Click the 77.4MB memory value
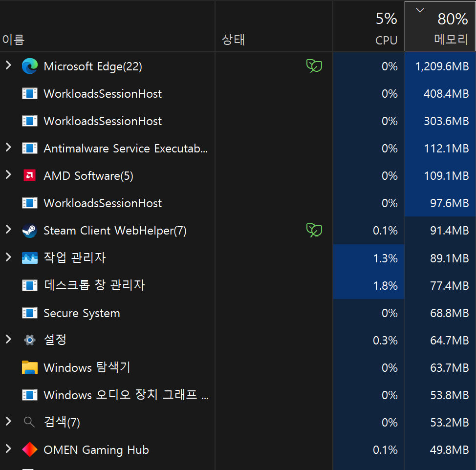Image resolution: width=476 pixels, height=470 pixels. tap(450, 285)
